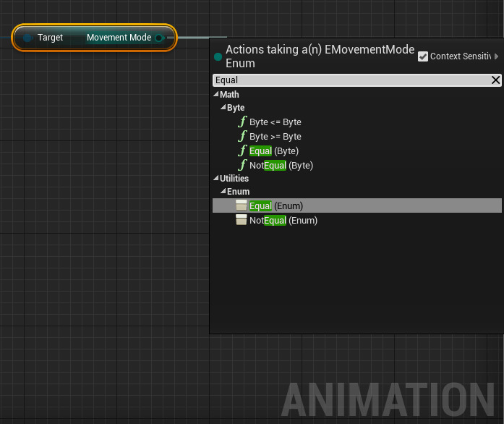Collapse the Math category
This screenshot has height=424, width=504.
[x=215, y=95]
